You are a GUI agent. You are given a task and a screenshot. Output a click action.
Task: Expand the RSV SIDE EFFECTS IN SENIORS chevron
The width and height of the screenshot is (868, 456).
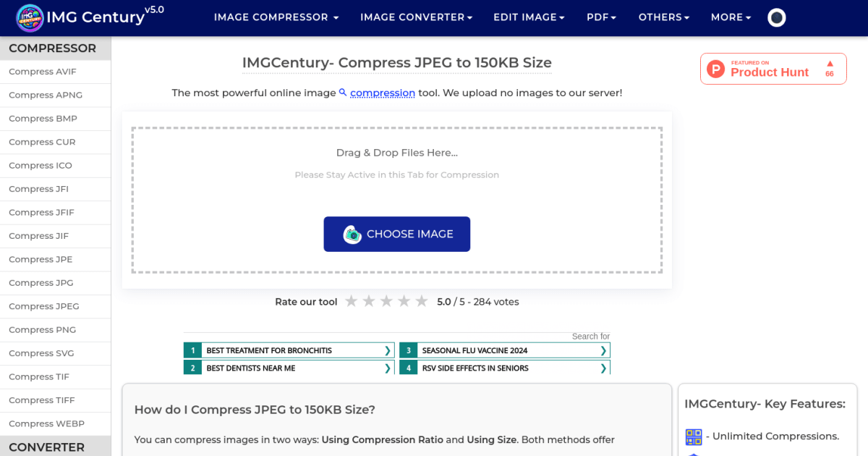[603, 367]
